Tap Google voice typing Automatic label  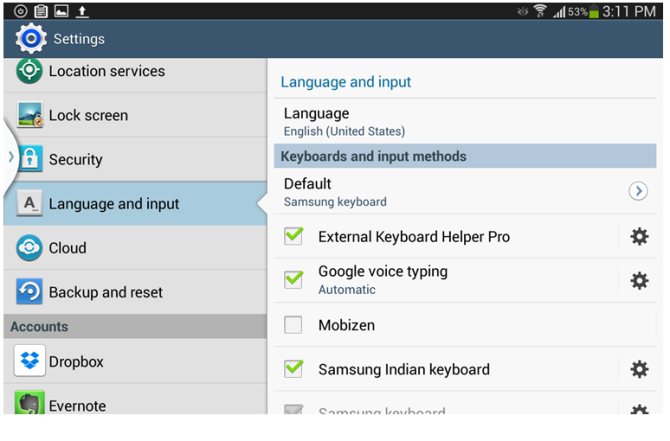pyautogui.click(x=347, y=290)
